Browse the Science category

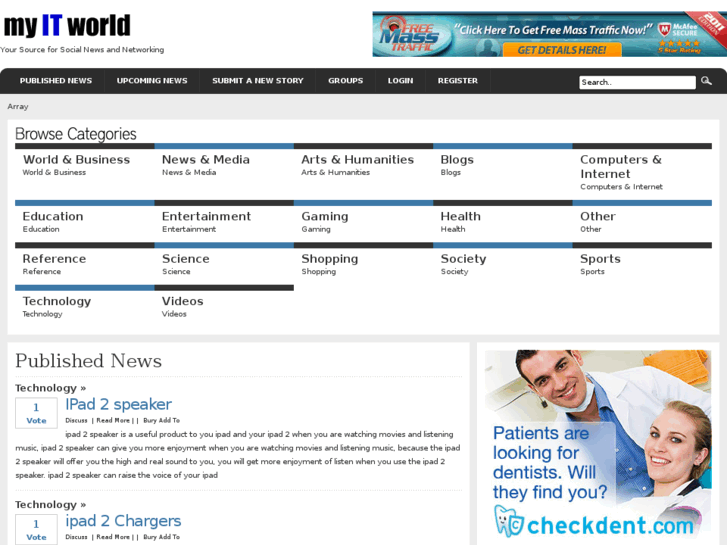185,259
